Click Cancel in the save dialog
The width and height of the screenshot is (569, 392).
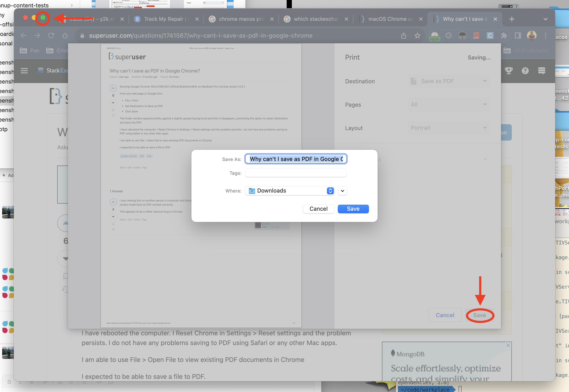(x=318, y=209)
